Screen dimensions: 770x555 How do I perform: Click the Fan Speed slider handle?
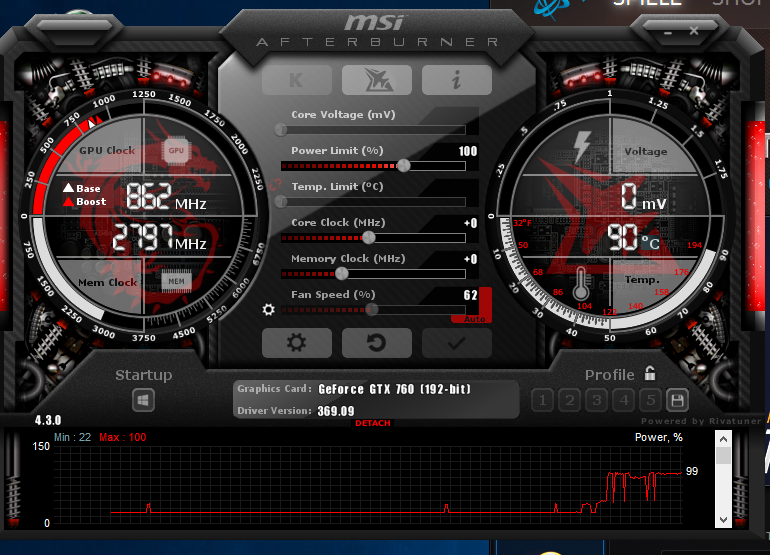372,309
